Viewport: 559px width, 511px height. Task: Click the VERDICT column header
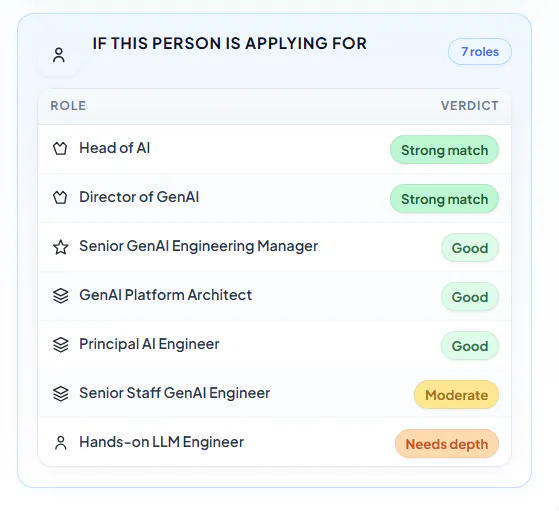coord(470,106)
